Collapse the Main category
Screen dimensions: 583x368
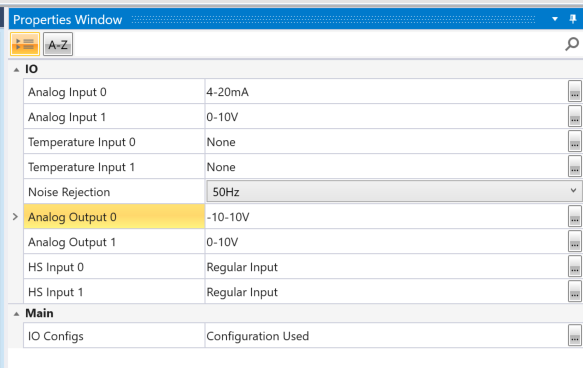[16, 314]
